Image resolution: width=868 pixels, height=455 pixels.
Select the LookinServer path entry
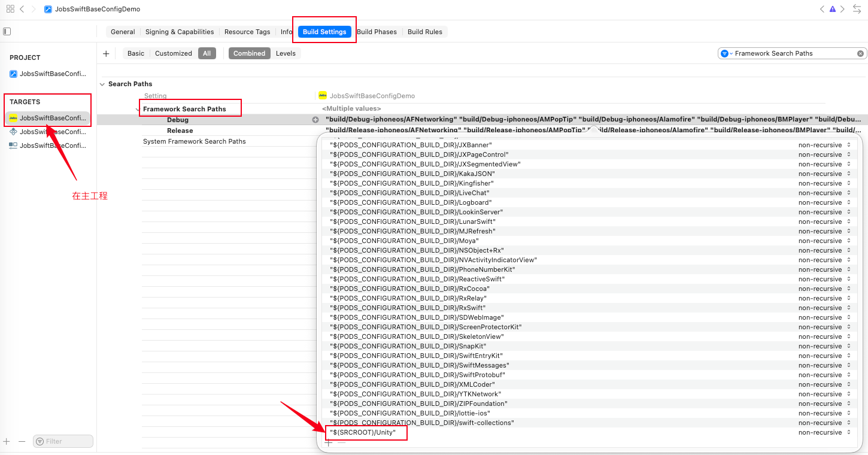[x=416, y=212]
